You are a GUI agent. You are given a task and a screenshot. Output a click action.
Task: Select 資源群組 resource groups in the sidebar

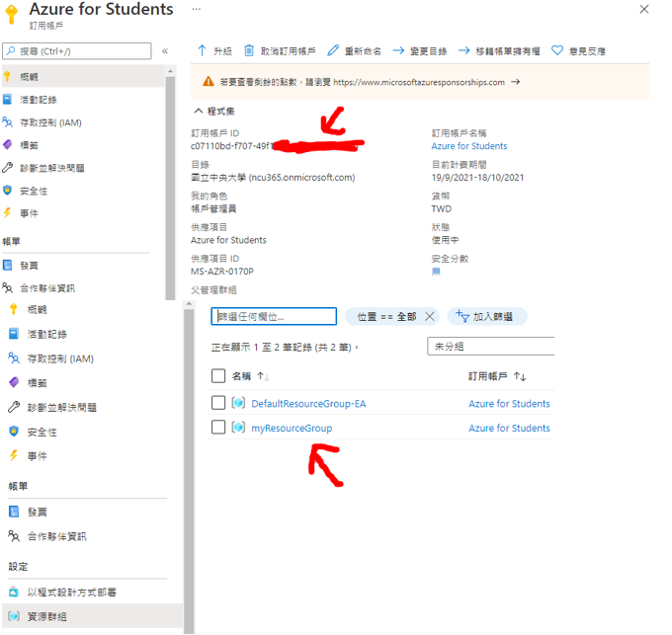point(92,616)
